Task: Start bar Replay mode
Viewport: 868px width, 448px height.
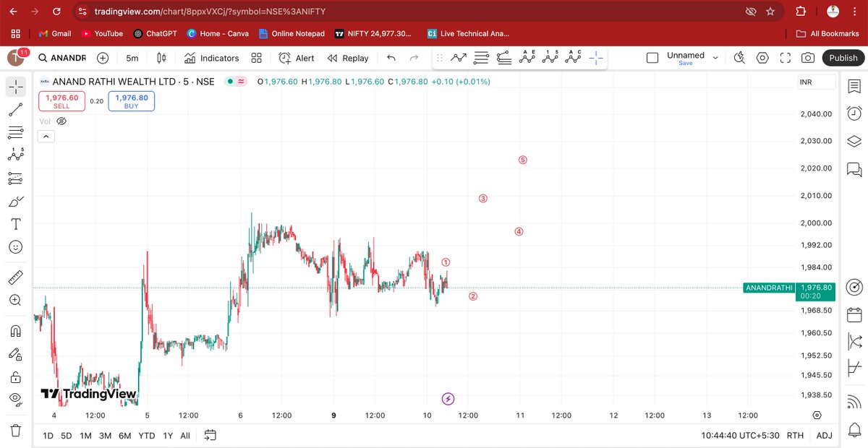Action: coord(348,58)
